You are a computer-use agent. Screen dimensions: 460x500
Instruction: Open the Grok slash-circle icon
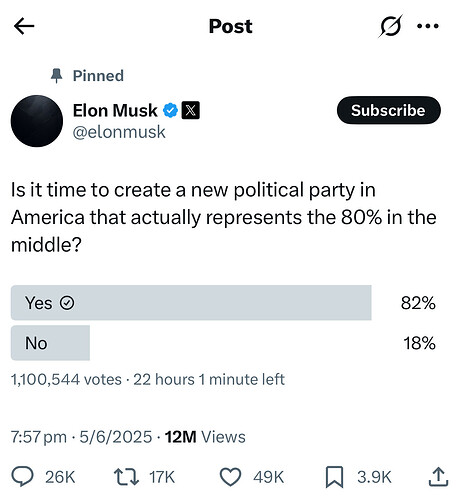(x=390, y=26)
